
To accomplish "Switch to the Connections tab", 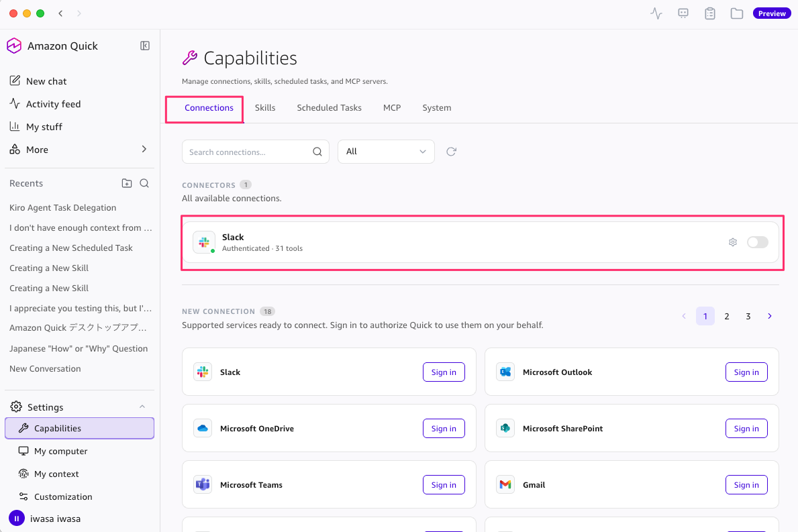I will point(209,108).
